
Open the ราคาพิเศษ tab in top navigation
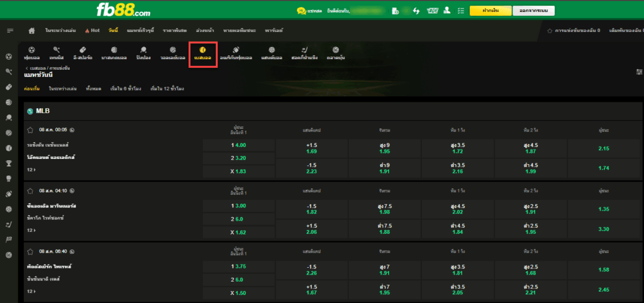pyautogui.click(x=175, y=31)
